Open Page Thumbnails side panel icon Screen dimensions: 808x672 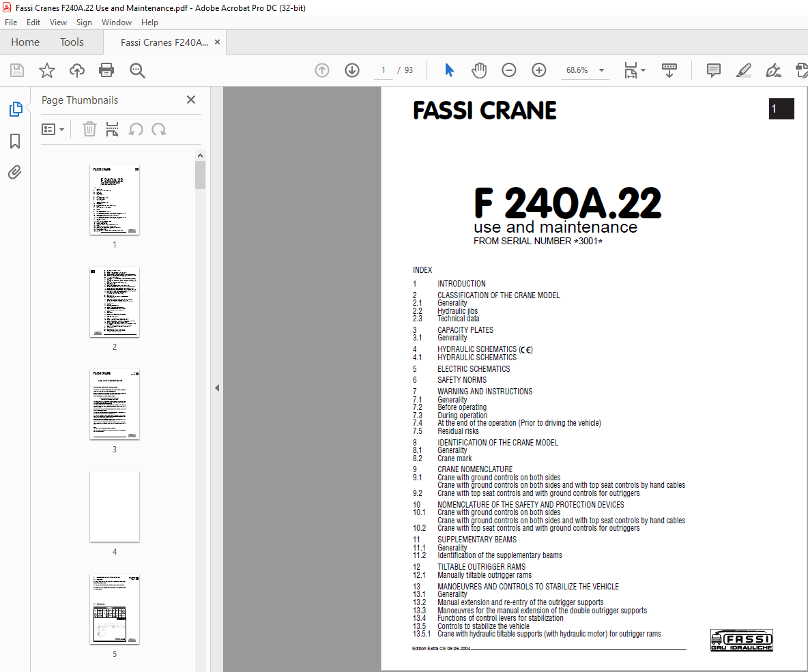(16, 109)
